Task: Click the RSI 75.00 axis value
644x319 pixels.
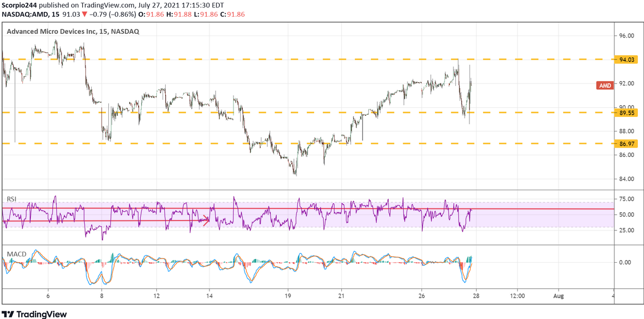Action: click(x=626, y=199)
